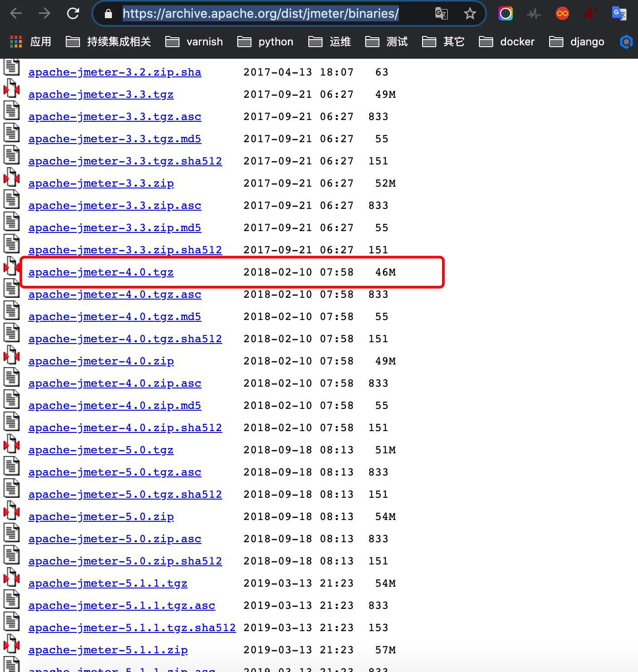Expand the docker bookmarks folder
The width and height of the screenshot is (638, 672).
pyautogui.click(x=507, y=42)
